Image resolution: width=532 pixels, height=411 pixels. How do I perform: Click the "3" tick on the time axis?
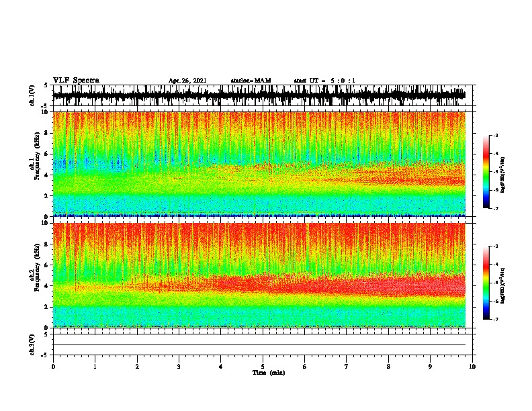(x=179, y=367)
